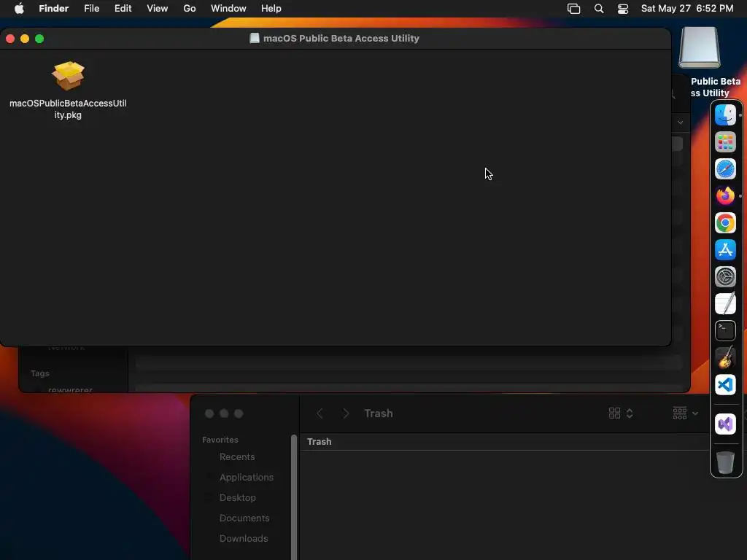The width and height of the screenshot is (747, 560).
Task: Click the macOS Public Beta Access Utility title
Action: (x=341, y=39)
